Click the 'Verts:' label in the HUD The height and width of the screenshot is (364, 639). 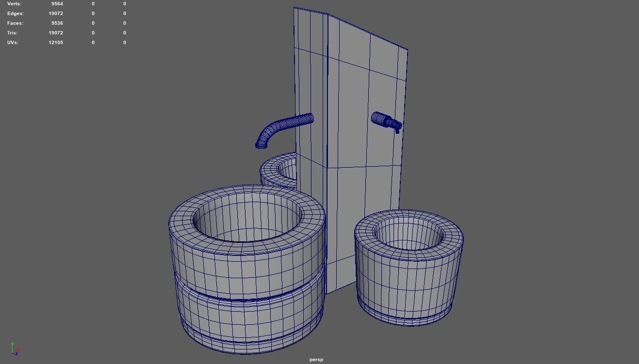pyautogui.click(x=15, y=4)
